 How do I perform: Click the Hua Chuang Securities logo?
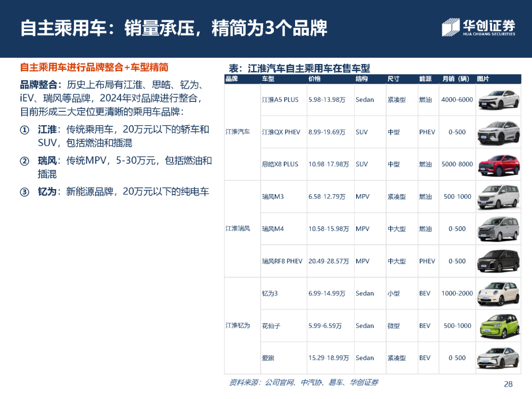click(x=478, y=27)
